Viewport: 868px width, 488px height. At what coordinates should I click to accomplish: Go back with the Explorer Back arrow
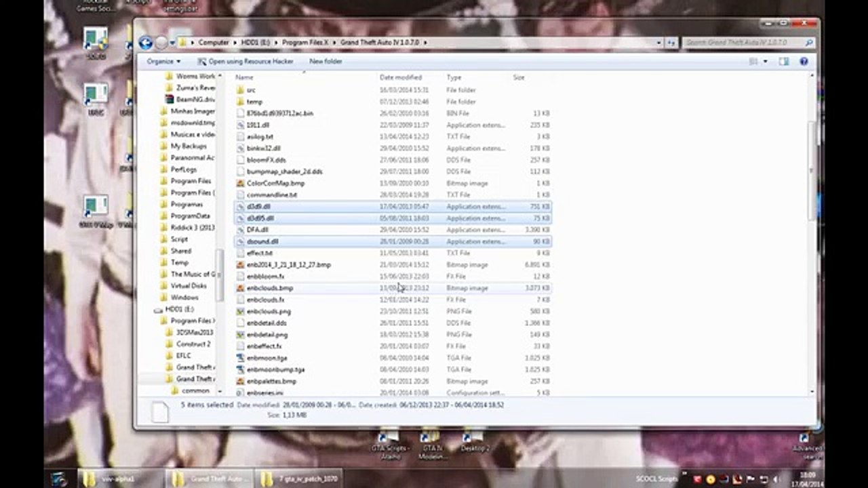145,43
